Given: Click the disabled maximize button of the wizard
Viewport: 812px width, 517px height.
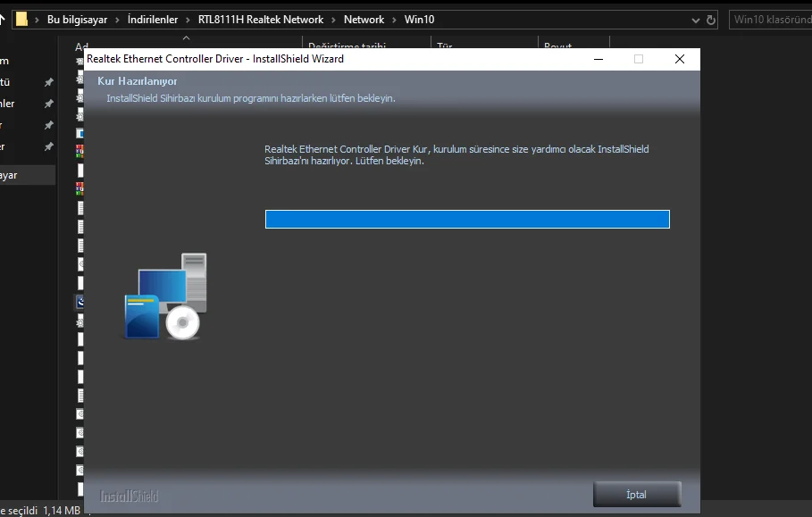Looking at the screenshot, I should click(x=639, y=59).
